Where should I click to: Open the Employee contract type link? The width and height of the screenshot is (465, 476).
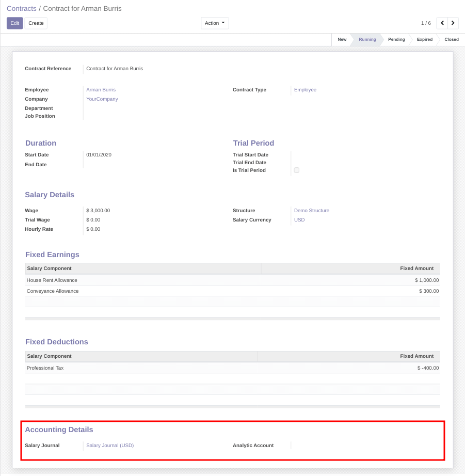(305, 89)
